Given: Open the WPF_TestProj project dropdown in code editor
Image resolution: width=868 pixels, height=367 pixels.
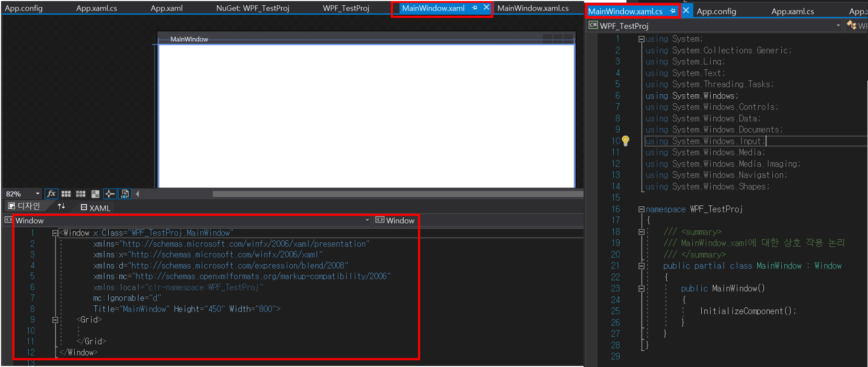Looking at the screenshot, I should [838, 26].
